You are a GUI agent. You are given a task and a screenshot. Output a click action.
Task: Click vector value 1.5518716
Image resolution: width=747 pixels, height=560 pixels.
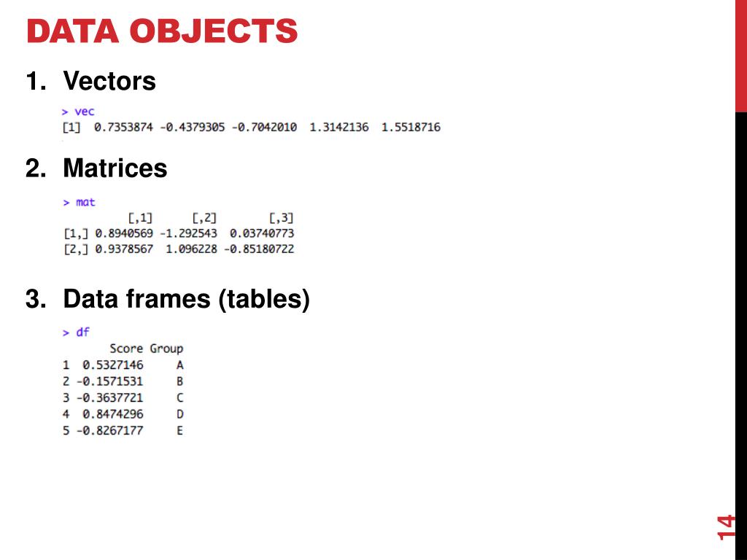coord(411,127)
